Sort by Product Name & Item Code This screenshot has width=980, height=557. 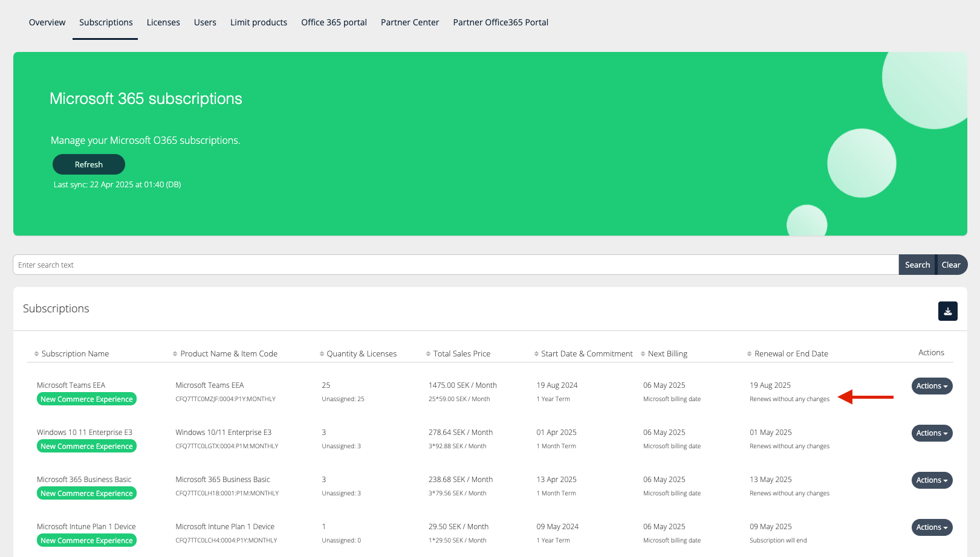228,354
